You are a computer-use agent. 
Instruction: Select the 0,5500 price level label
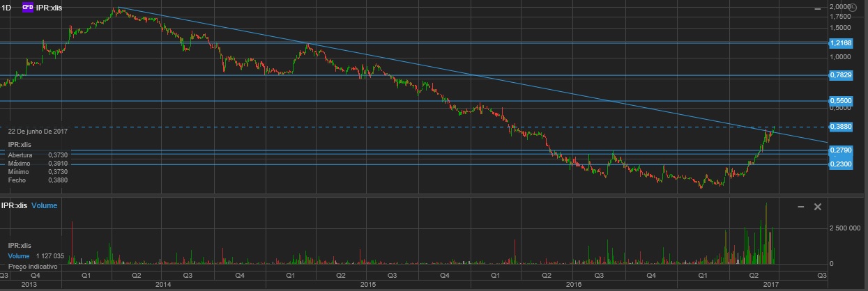pyautogui.click(x=840, y=101)
